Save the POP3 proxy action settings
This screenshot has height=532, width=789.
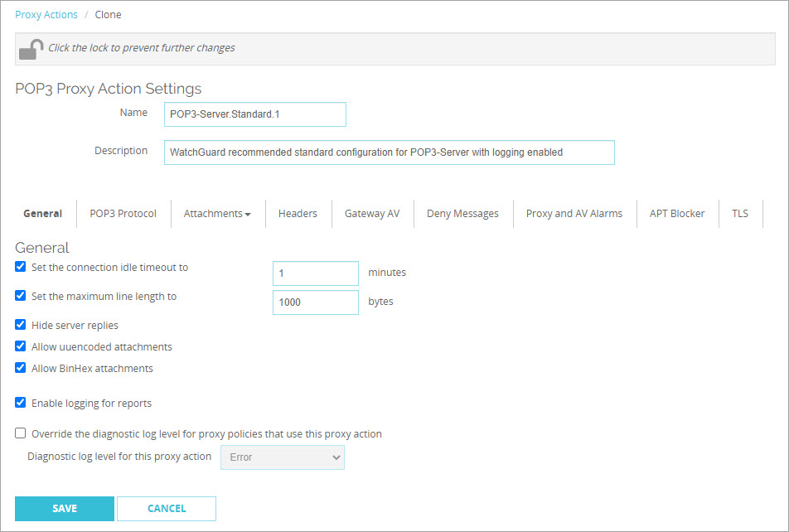(64, 509)
